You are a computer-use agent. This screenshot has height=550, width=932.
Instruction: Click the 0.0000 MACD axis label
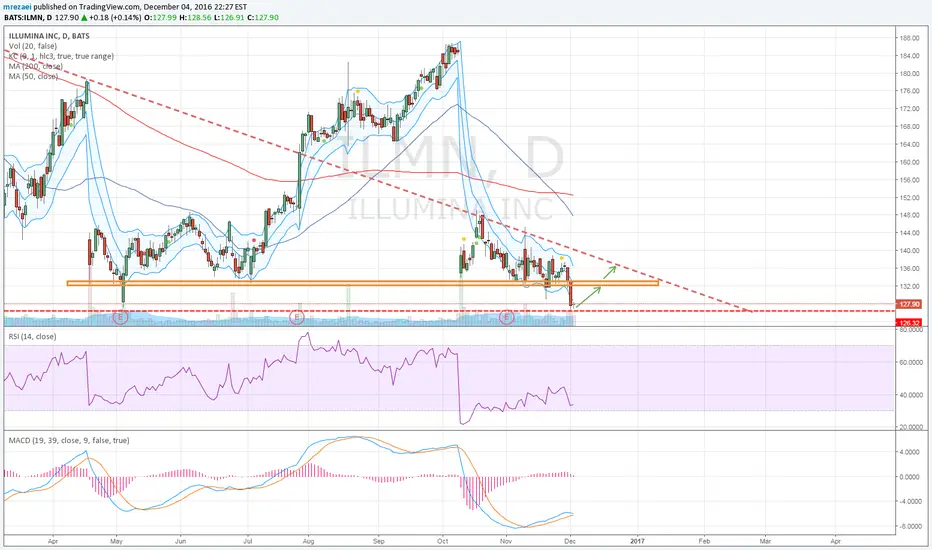tap(911, 477)
